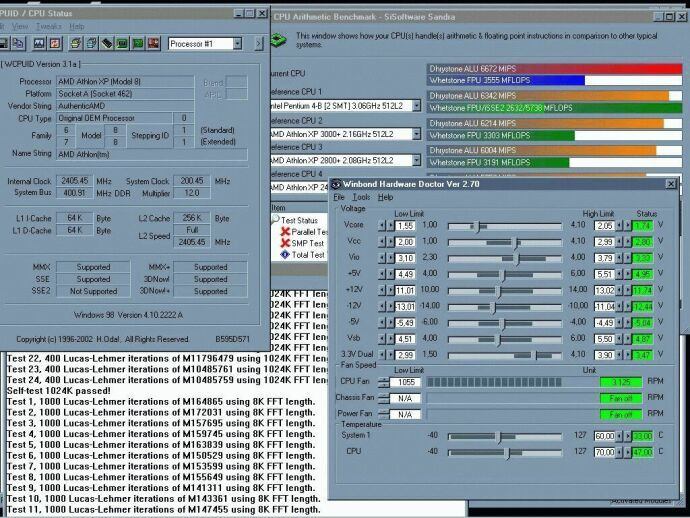This screenshot has height=518, width=690.
Task: Click the Whetstone FPU 3555 MFLOPS bar
Action: (x=554, y=80)
